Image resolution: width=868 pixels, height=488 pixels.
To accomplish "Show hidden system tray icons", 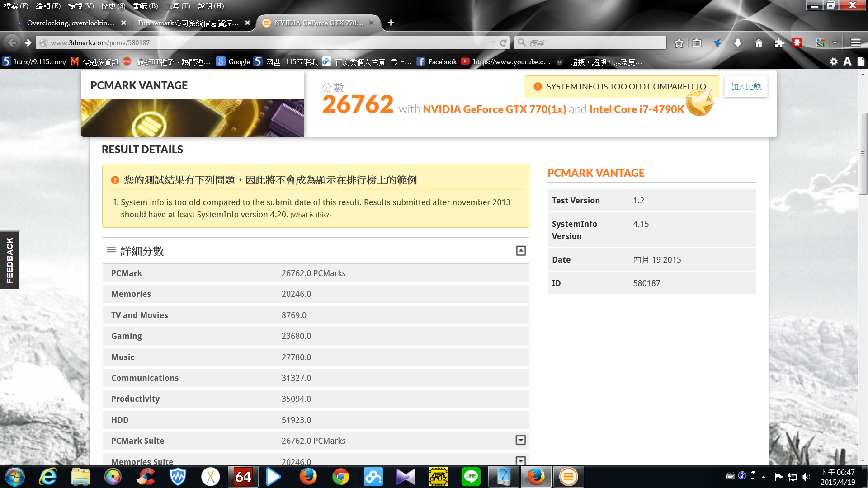I will pyautogui.click(x=764, y=477).
